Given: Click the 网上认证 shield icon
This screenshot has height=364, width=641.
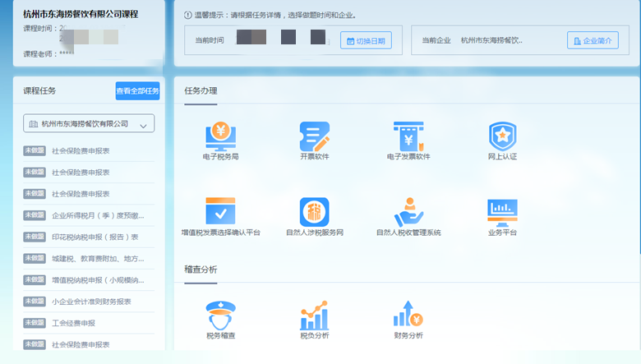Looking at the screenshot, I should (502, 136).
